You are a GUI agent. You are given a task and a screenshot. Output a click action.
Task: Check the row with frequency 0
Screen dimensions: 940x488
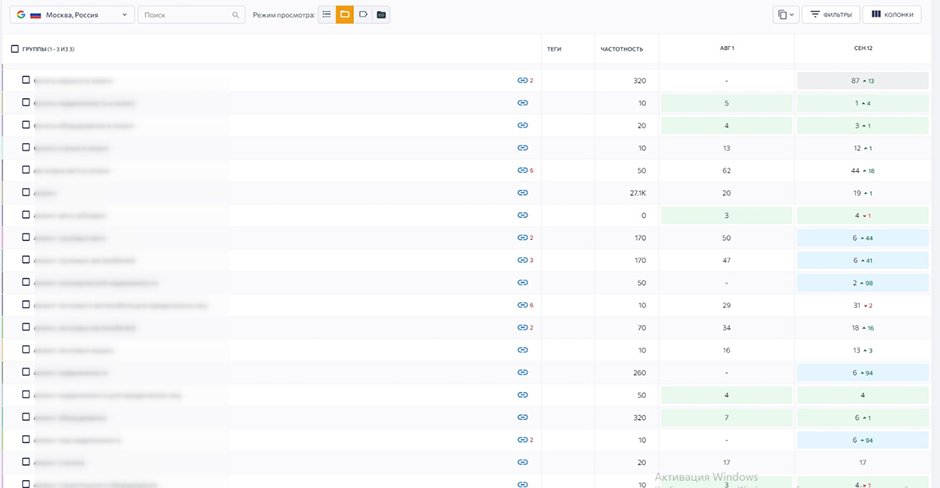[x=26, y=215]
